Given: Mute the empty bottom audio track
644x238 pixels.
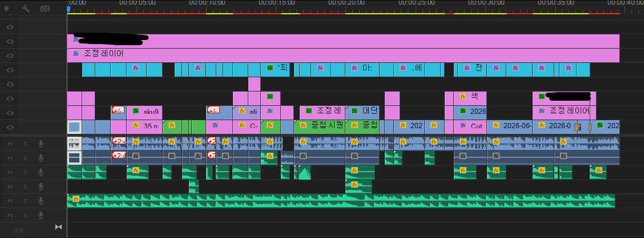Looking at the screenshot, I should coord(10,215).
